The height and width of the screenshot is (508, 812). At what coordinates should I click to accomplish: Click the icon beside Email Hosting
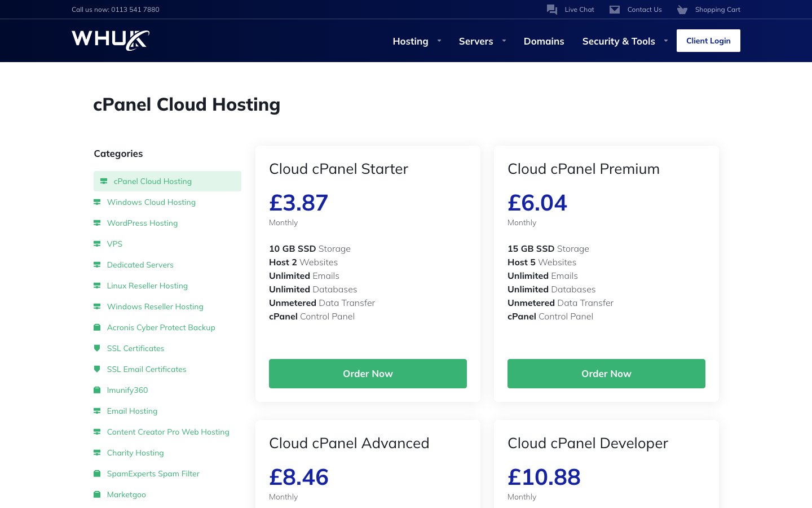tap(97, 411)
